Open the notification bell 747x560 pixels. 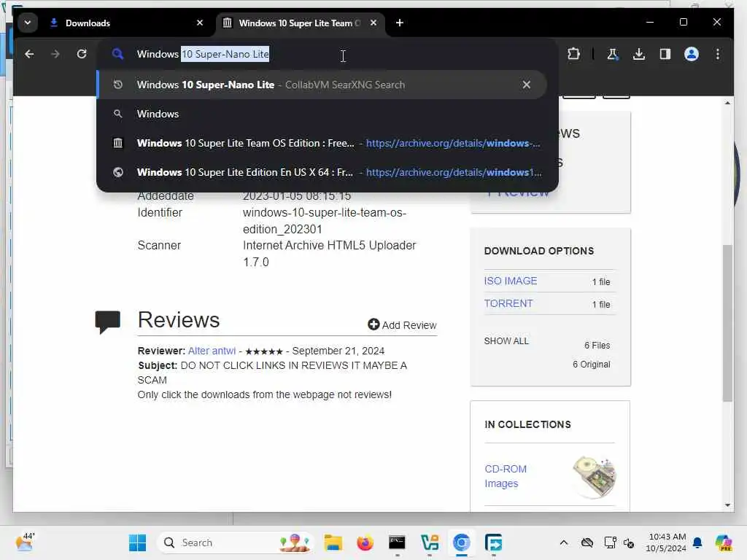tap(697, 542)
